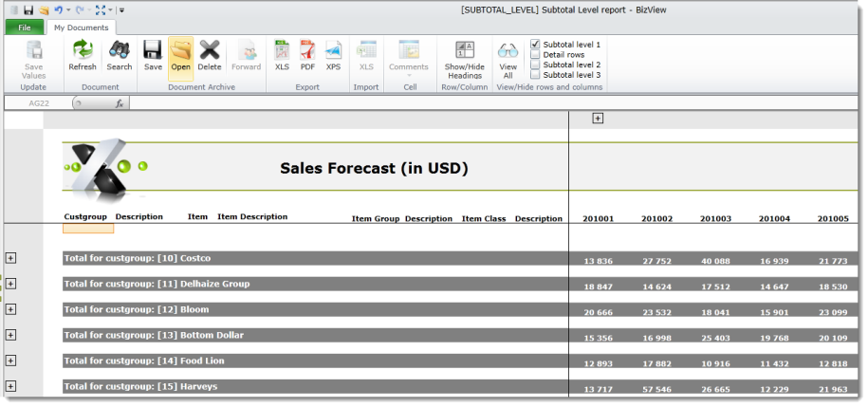Viewport: 868px width, 407px height.
Task: Select the Delhaize Group 201002 value 14 624
Action: pos(656,287)
